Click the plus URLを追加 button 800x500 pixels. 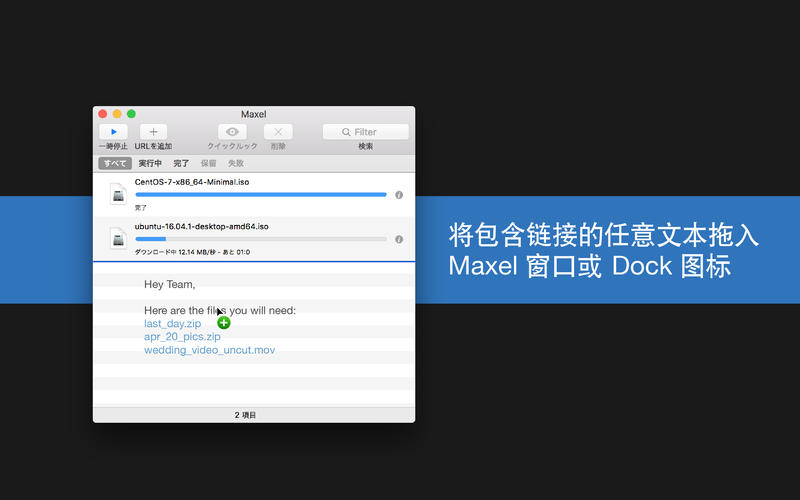153,132
